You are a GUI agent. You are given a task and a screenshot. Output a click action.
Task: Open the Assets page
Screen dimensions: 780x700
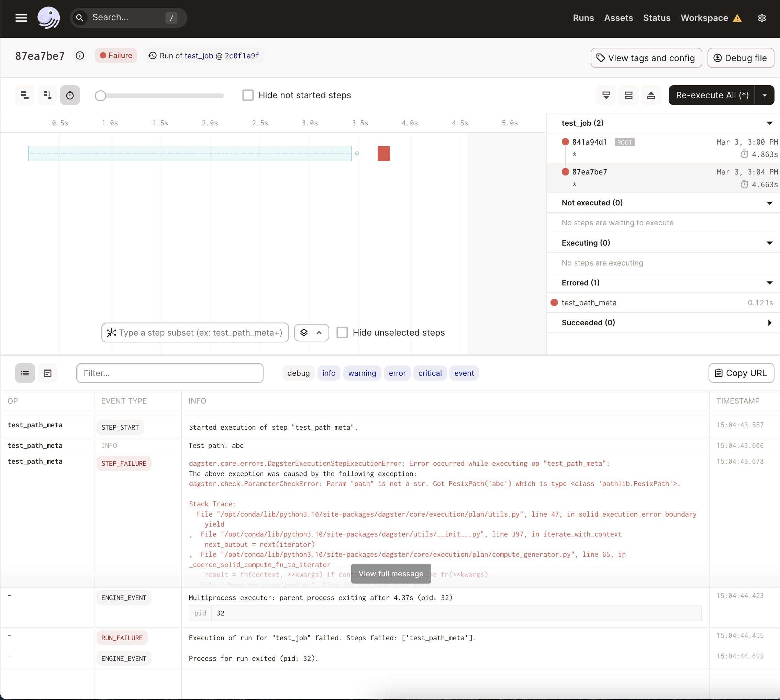click(x=619, y=18)
